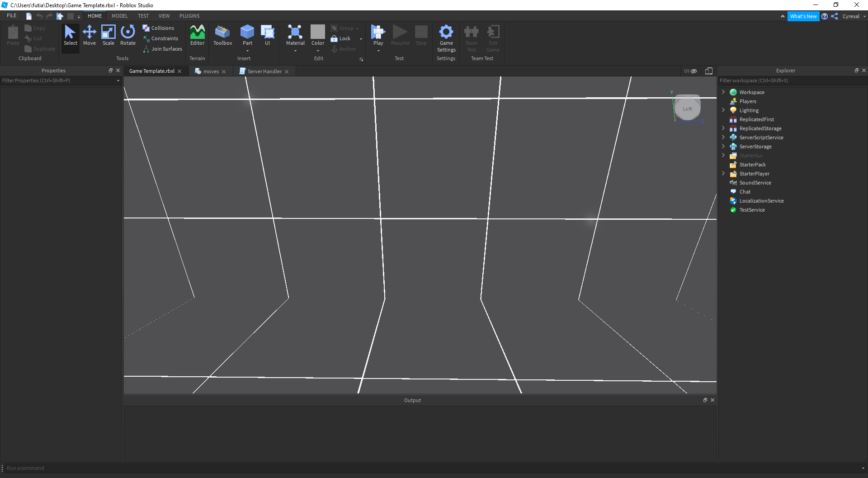Click the Color swatch tool
Viewport: 868px width, 478px height.
pos(318,32)
